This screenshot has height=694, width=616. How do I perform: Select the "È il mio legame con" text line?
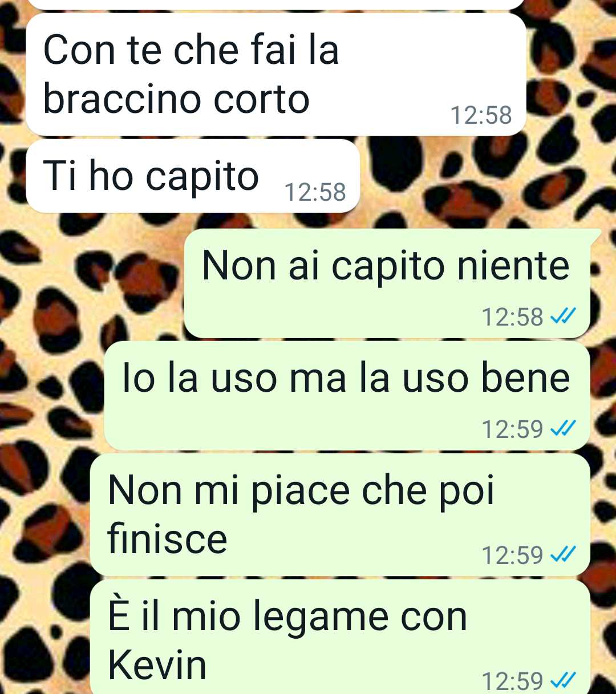(287, 616)
